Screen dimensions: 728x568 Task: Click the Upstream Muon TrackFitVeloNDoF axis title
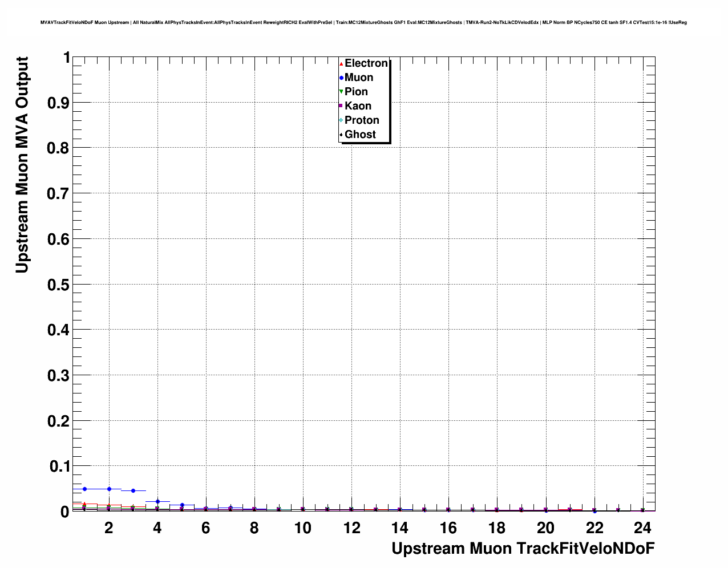tap(523, 549)
